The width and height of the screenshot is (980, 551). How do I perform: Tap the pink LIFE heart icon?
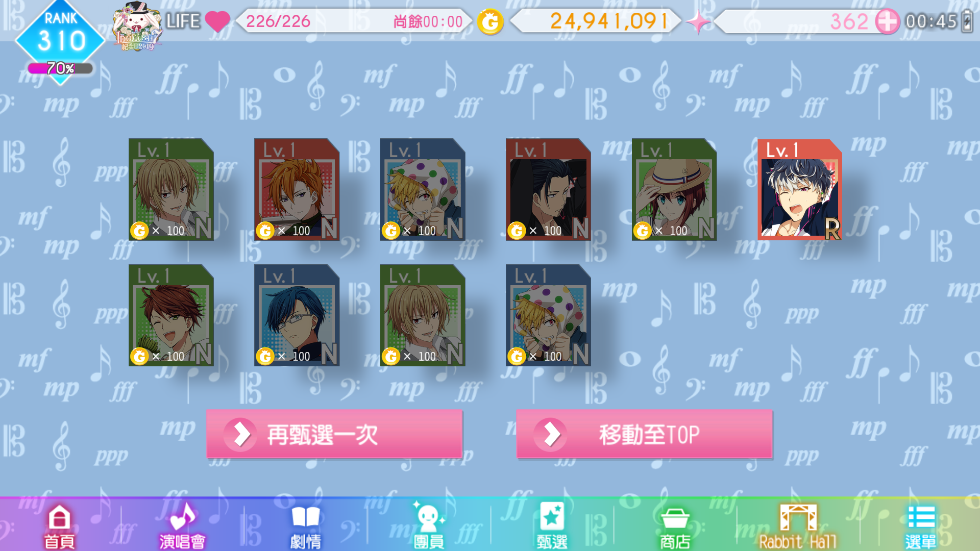coord(217,21)
